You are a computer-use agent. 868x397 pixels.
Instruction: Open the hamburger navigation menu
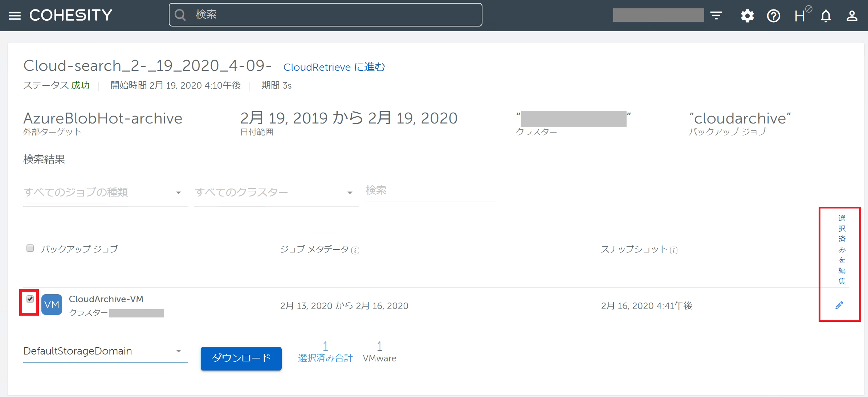15,16
